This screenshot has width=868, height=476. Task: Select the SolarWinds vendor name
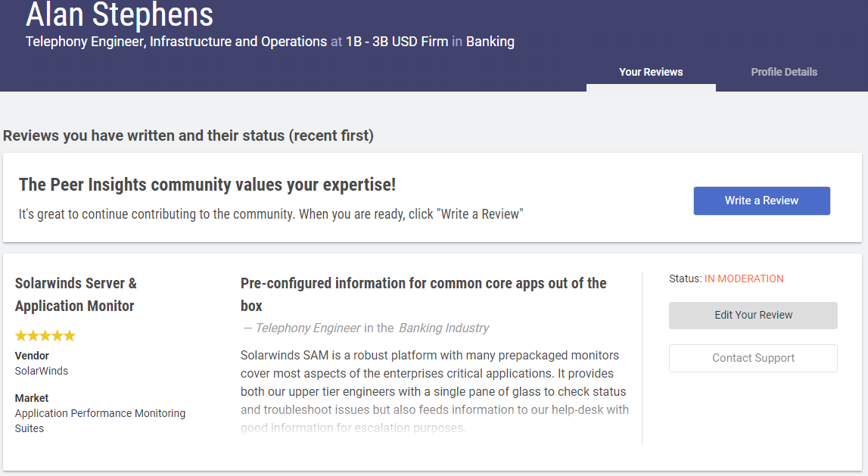click(x=42, y=371)
